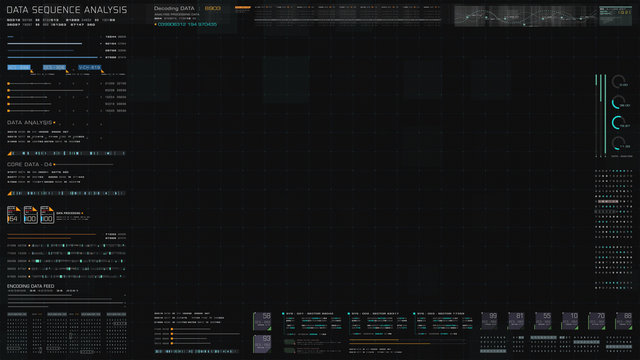Screen dimensions: 640x360
Task: Click the ENCODING DATA FEED label
Action: point(31,286)
